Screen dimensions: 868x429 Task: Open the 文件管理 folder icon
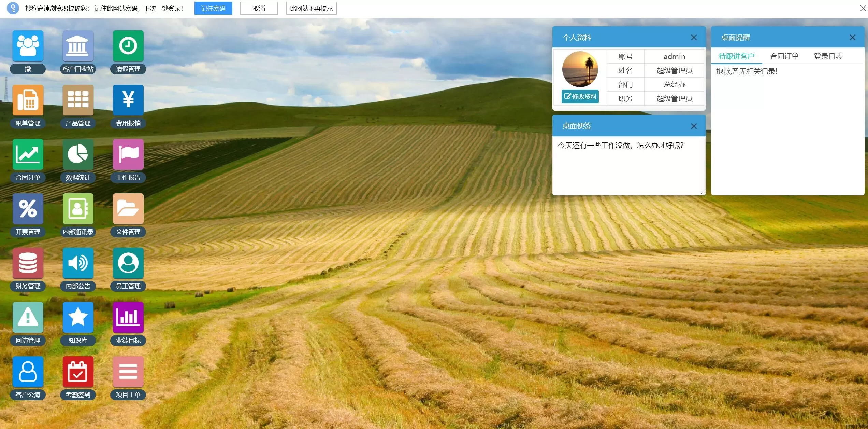128,209
